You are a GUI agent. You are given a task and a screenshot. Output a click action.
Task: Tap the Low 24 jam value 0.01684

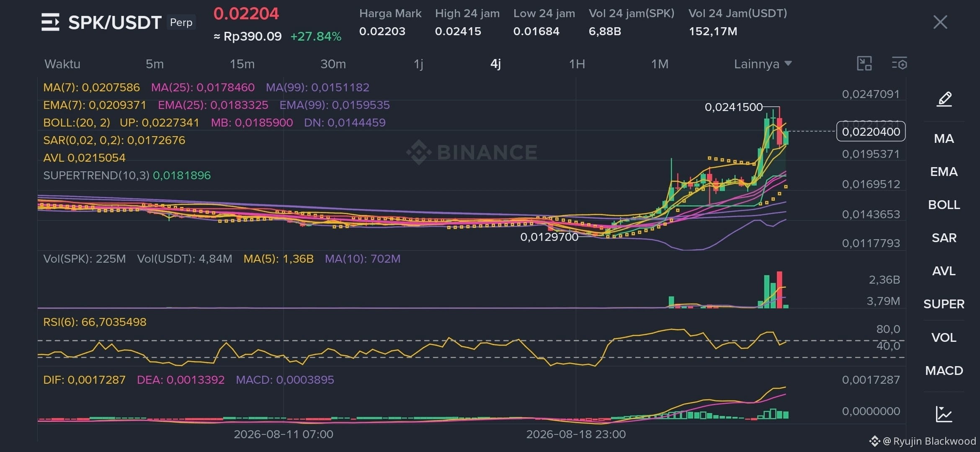(536, 31)
